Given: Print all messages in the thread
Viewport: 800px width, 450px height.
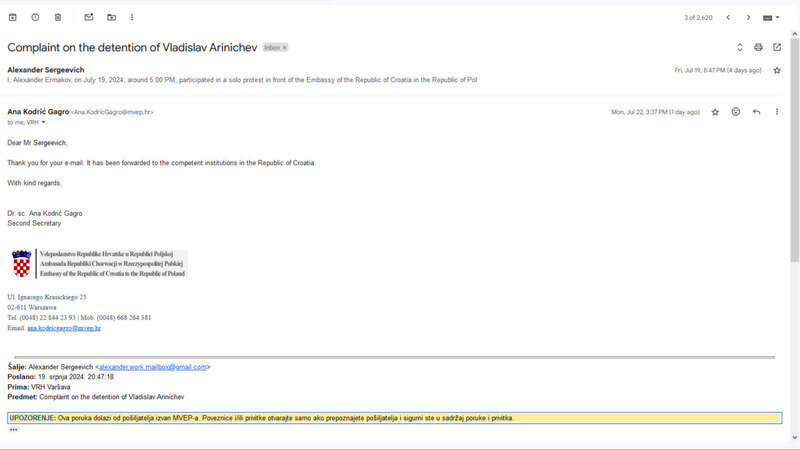Looking at the screenshot, I should (758, 47).
